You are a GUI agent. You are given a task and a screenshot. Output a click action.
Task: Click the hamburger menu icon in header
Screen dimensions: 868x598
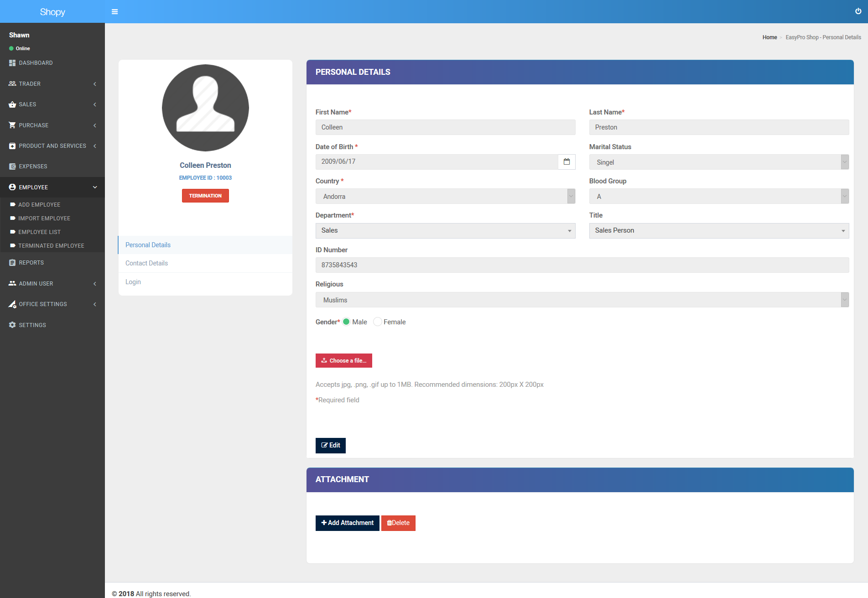tap(114, 12)
